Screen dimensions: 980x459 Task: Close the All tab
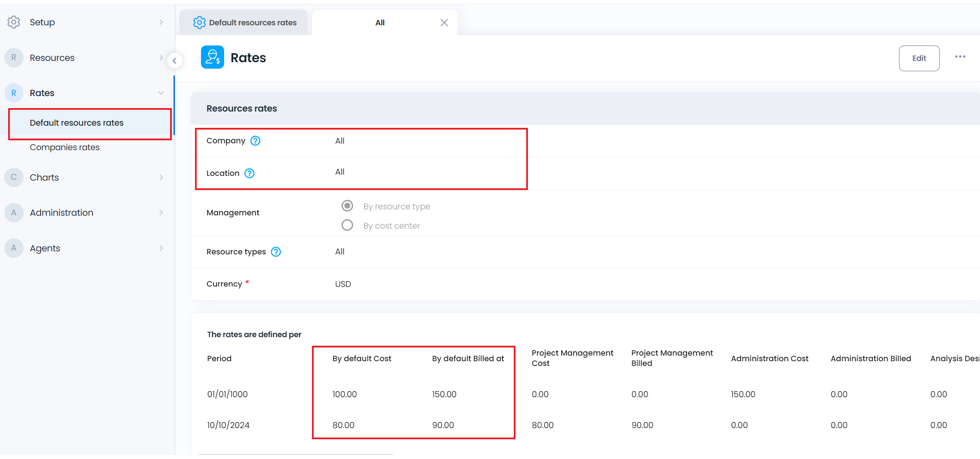(x=444, y=23)
